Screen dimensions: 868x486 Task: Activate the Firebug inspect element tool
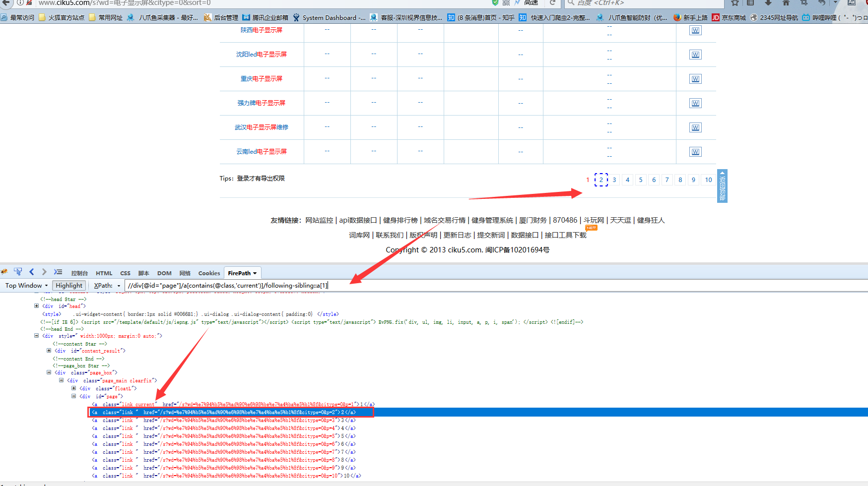(x=18, y=272)
